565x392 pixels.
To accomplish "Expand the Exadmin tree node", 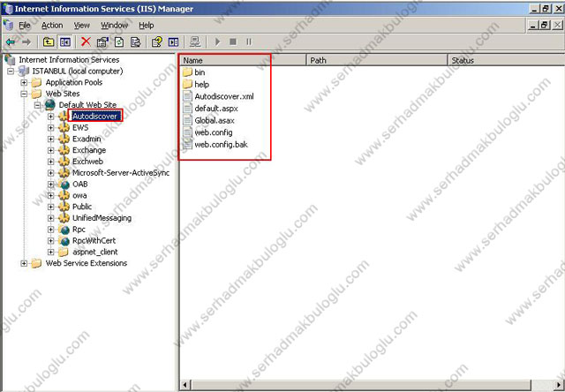I will (51, 139).
